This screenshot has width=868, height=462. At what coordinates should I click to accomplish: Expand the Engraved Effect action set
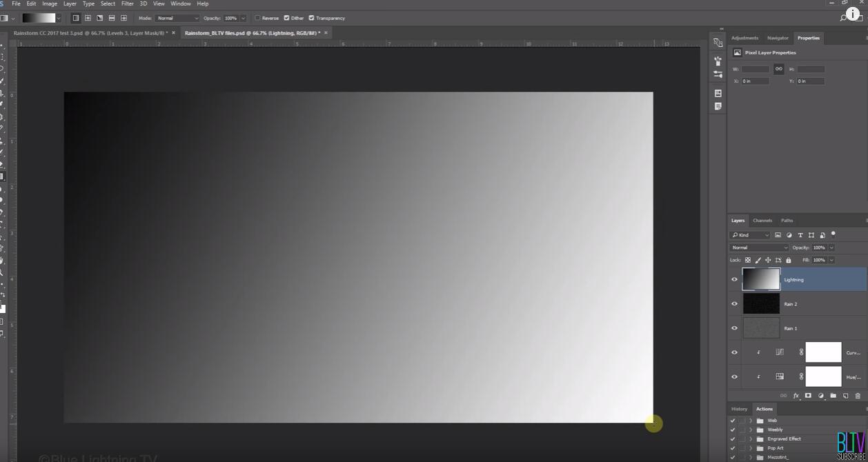(751, 439)
